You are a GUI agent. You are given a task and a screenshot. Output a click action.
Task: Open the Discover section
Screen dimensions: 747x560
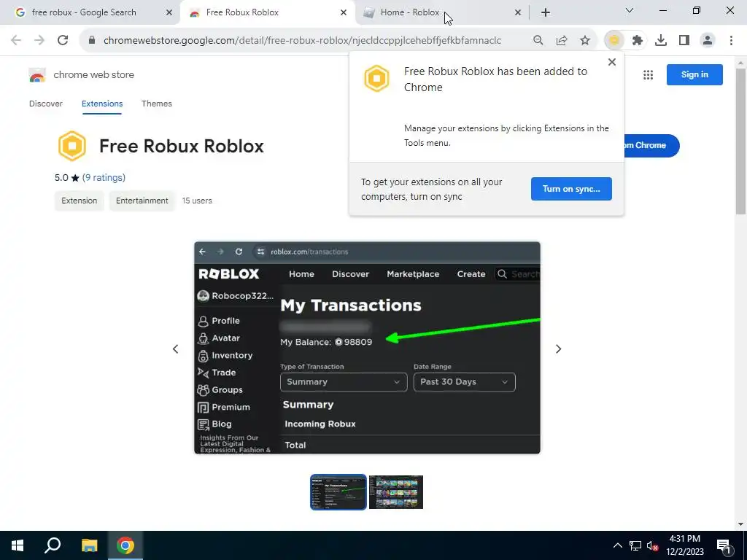46,104
